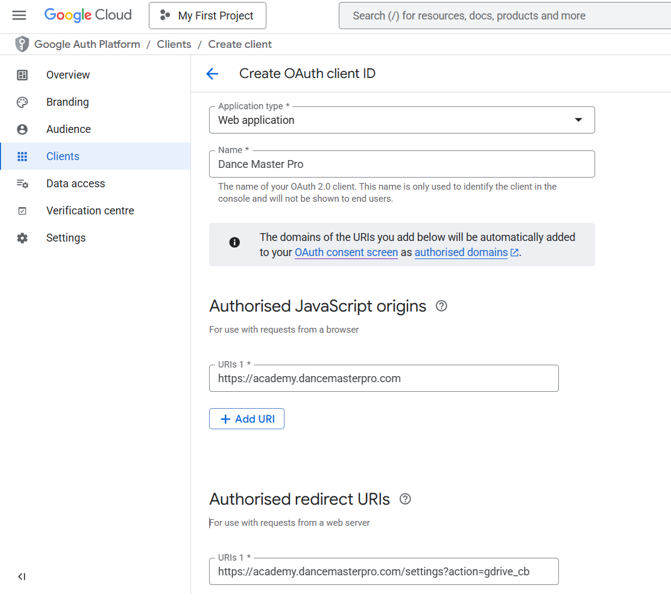
Task: Click the Name field containing Dance Master Pro
Action: 402,164
